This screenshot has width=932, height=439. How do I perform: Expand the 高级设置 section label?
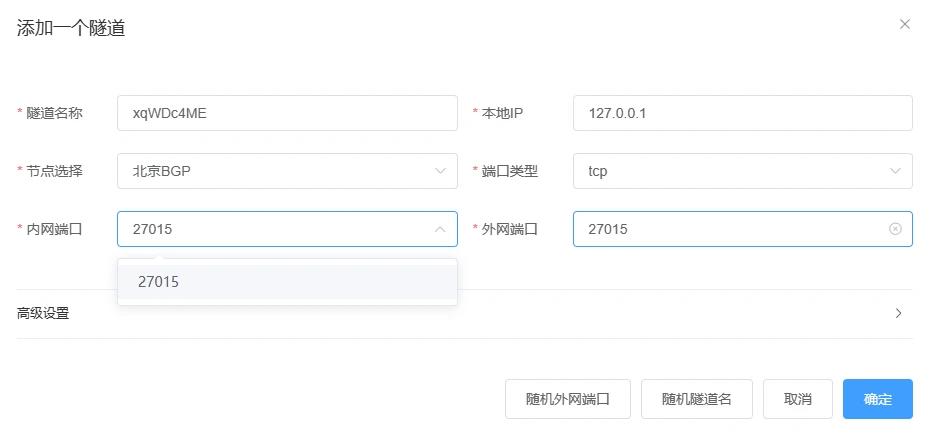pos(44,313)
